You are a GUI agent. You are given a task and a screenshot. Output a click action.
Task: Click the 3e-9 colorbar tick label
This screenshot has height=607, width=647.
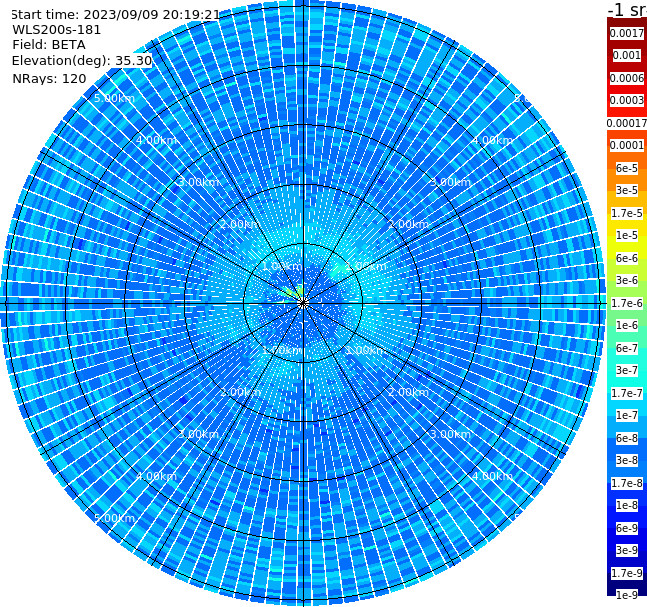tap(627, 550)
